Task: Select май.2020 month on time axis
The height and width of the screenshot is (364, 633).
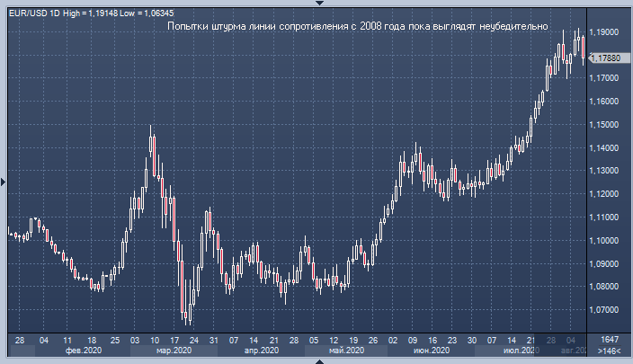Action: (x=346, y=351)
